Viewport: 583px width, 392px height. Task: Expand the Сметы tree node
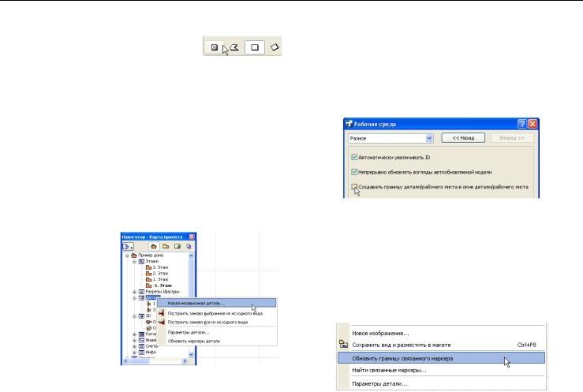point(135,346)
